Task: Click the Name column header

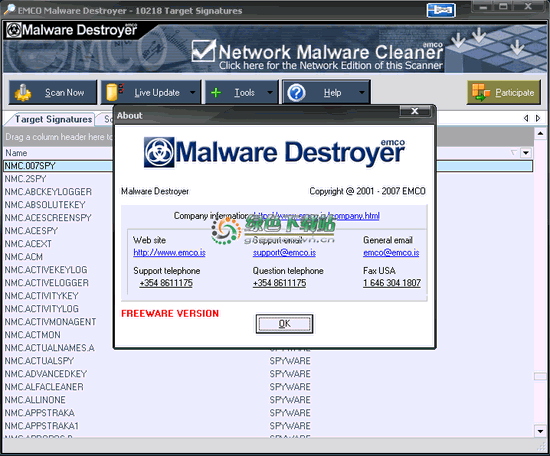Action: point(58,153)
